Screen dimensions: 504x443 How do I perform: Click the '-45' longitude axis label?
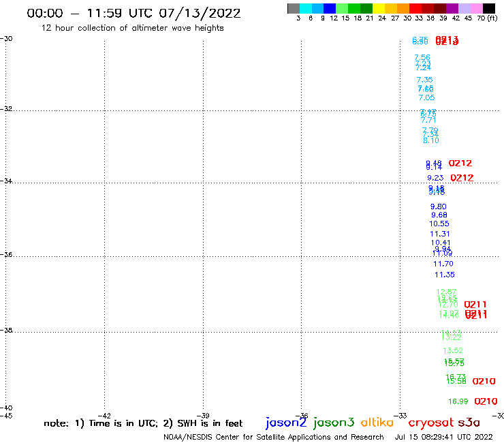[x=6, y=416]
